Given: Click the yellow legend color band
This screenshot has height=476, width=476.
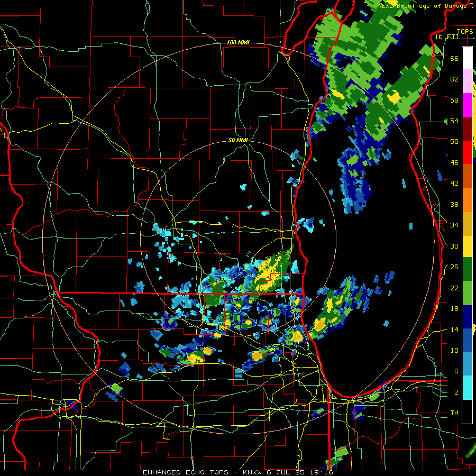Looking at the screenshot, I should coord(467,246).
